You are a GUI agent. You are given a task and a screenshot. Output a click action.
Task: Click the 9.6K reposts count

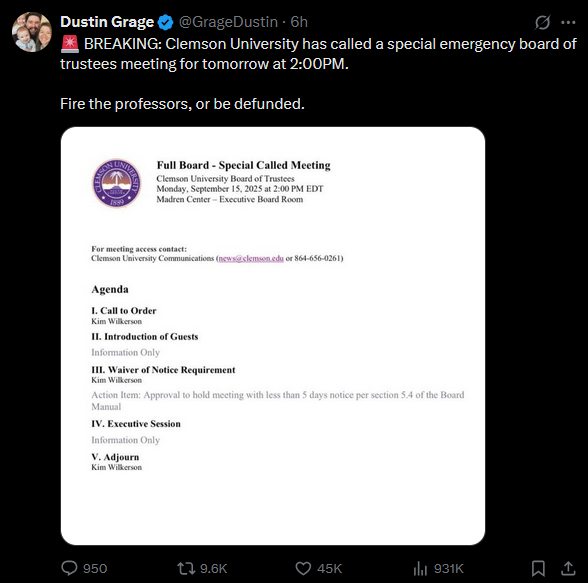[x=213, y=569]
